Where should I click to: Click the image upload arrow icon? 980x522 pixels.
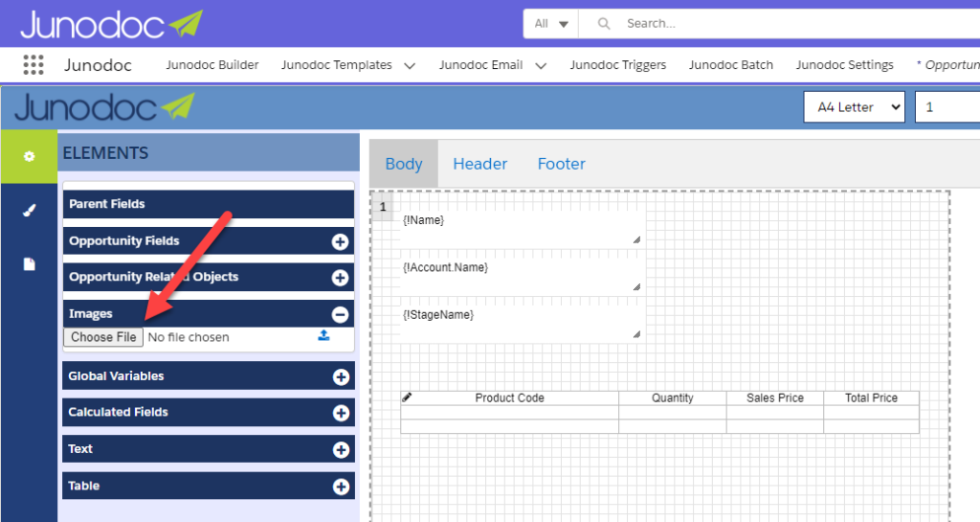[x=323, y=335]
